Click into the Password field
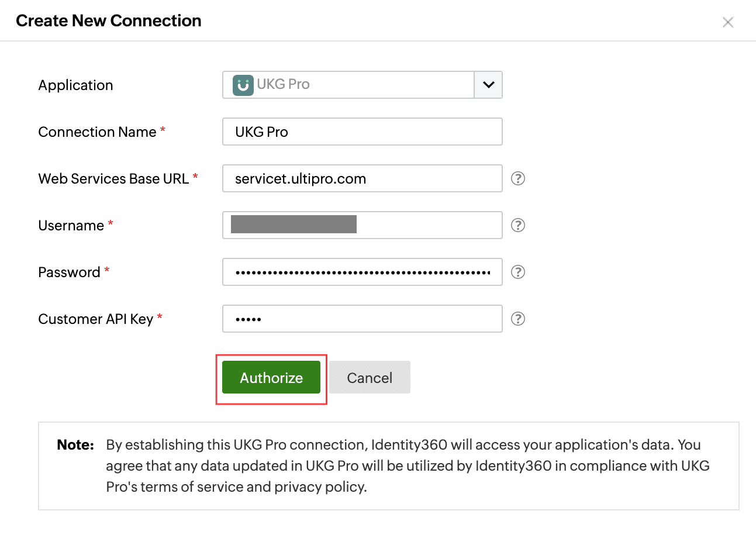The image size is (756, 542). (362, 272)
